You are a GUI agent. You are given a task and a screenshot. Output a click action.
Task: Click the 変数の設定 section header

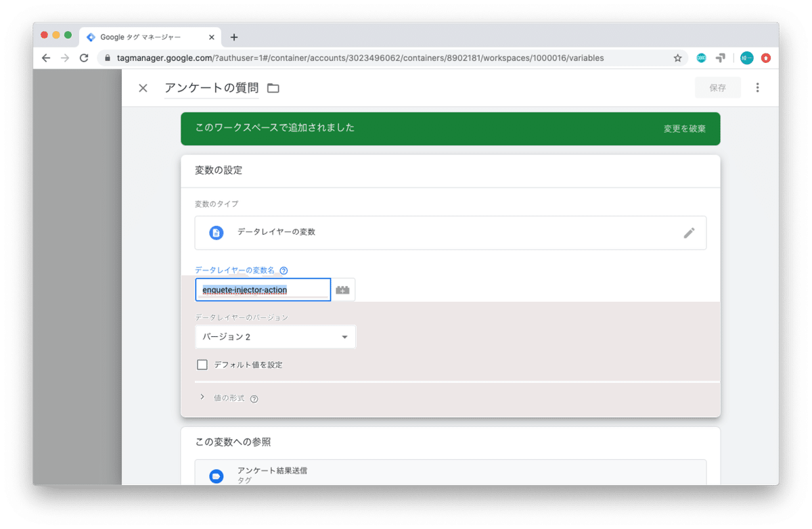(219, 170)
